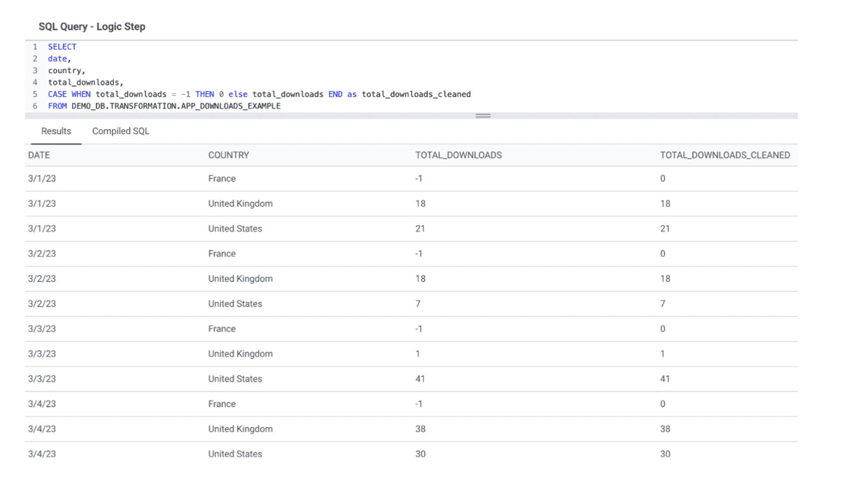
Task: Click the TOTAL_DOWNLOADS_CLEANED column header
Action: point(725,155)
